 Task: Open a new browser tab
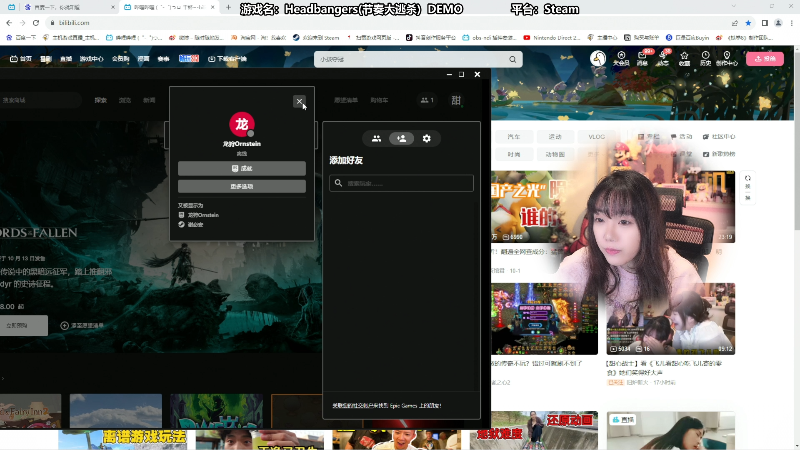point(228,7)
